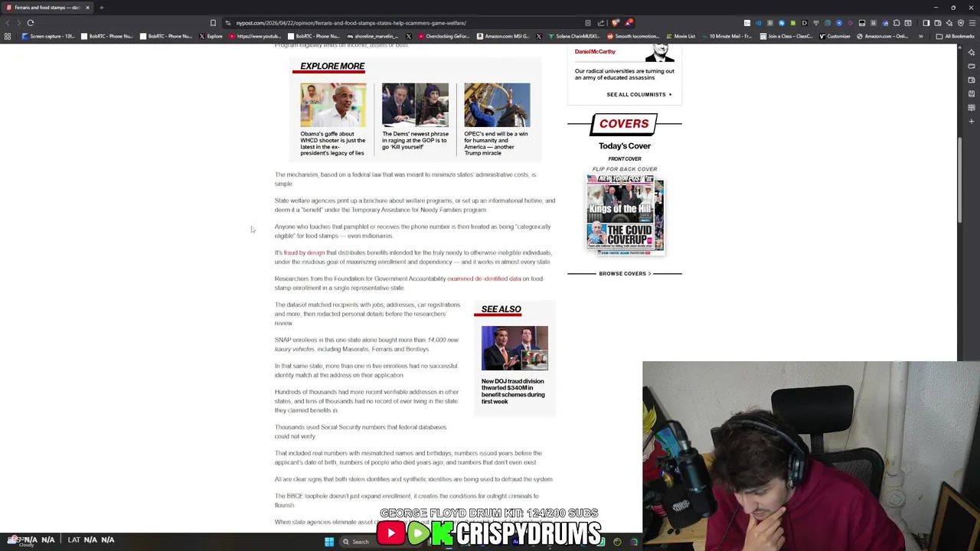The width and height of the screenshot is (980, 551).
Task: Go back with the browser back arrow
Action: coord(8,23)
